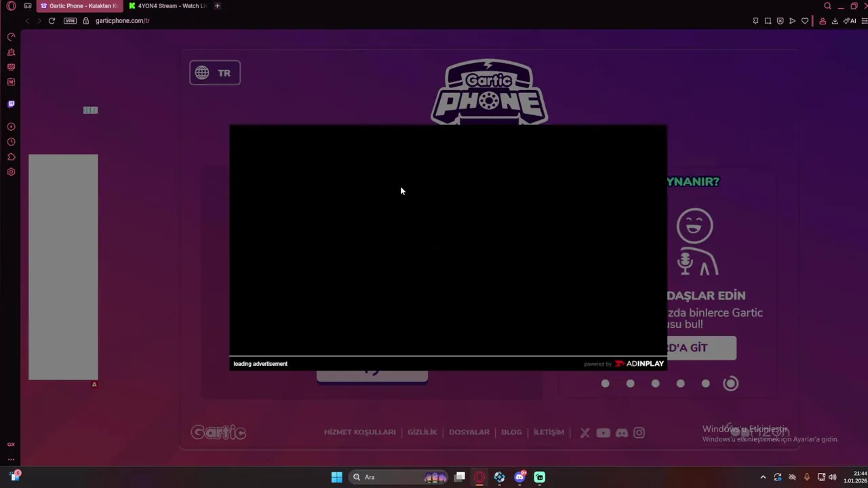868x488 pixels.
Task: Open Gartic's Discord server icon
Action: pyautogui.click(x=621, y=432)
